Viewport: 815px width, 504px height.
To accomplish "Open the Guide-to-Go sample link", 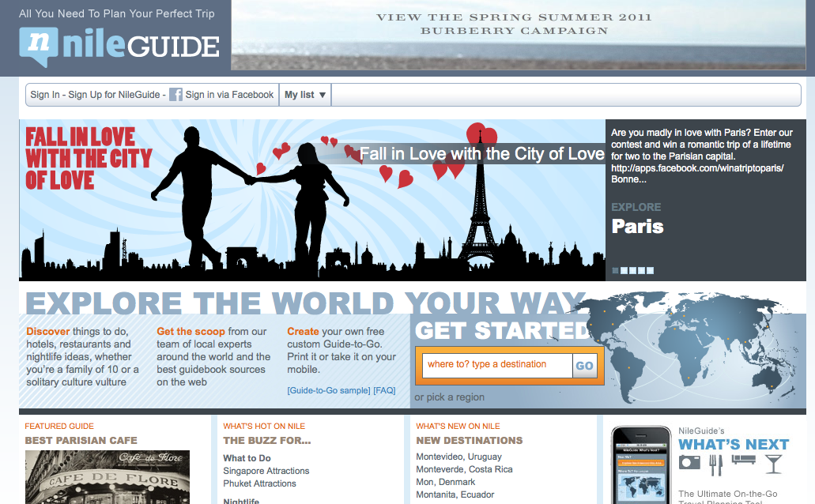I will coord(329,390).
